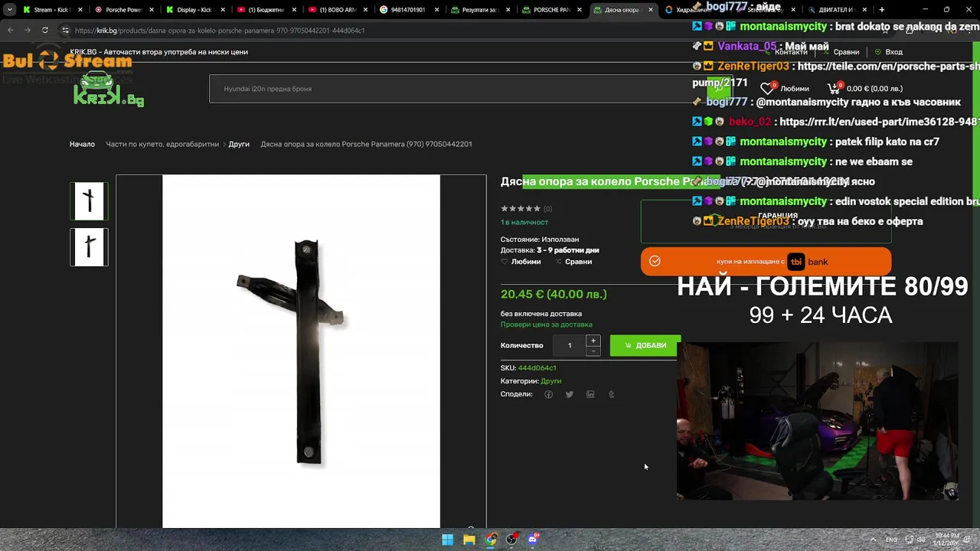Share product on Facebook icon

tap(548, 394)
